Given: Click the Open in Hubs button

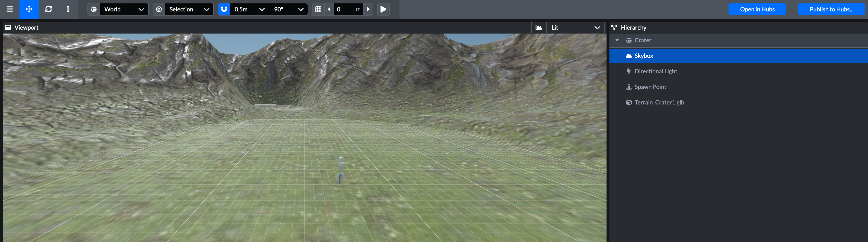Looking at the screenshot, I should [x=757, y=9].
